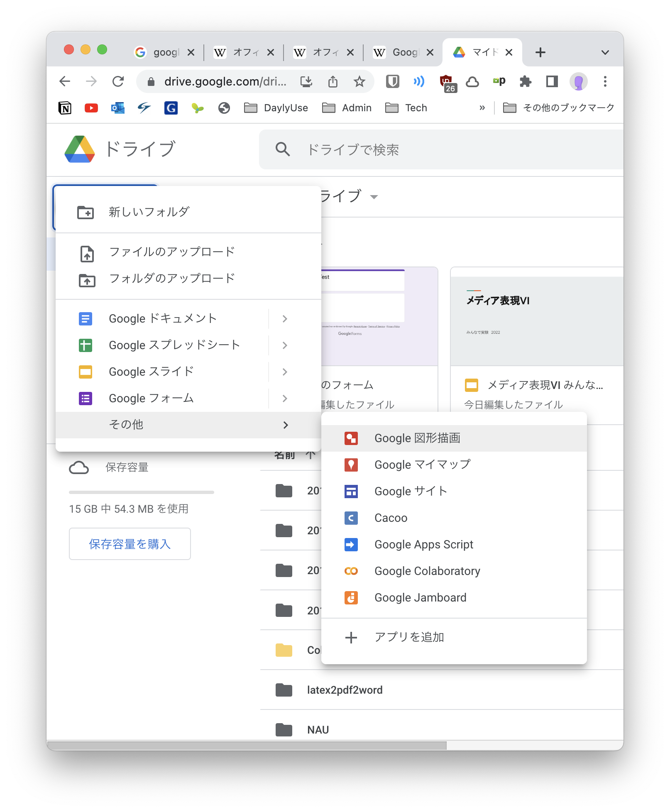Select Google 図形描画 from the submenu

click(417, 438)
